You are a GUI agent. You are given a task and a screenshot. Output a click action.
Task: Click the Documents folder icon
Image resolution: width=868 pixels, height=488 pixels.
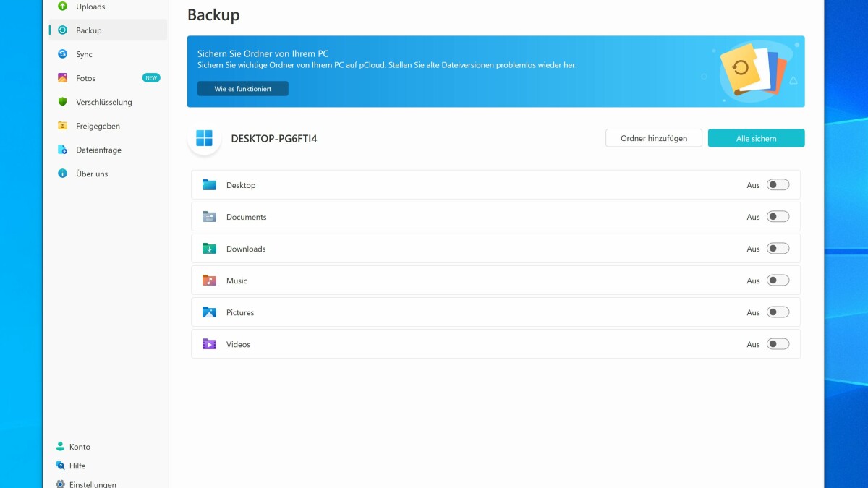tap(209, 217)
